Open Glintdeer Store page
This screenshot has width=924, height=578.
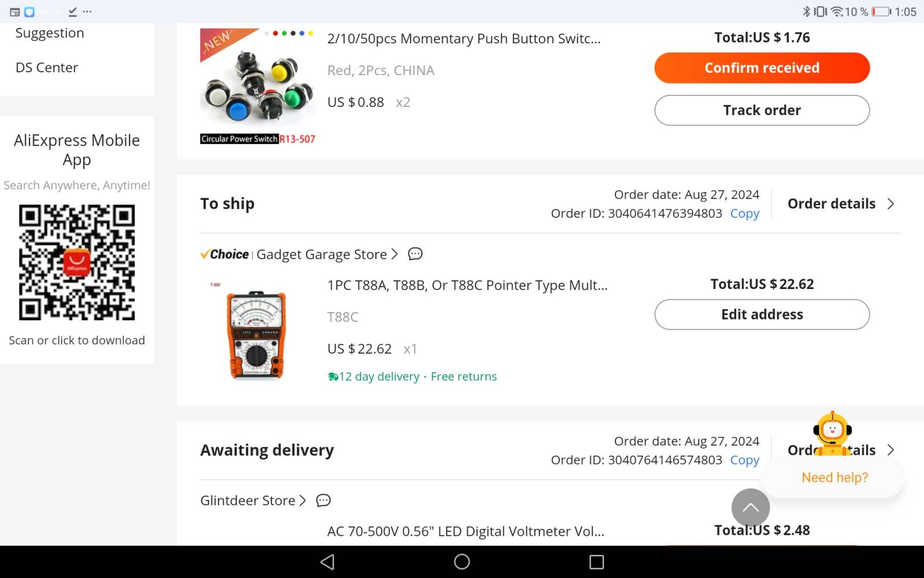click(x=253, y=501)
